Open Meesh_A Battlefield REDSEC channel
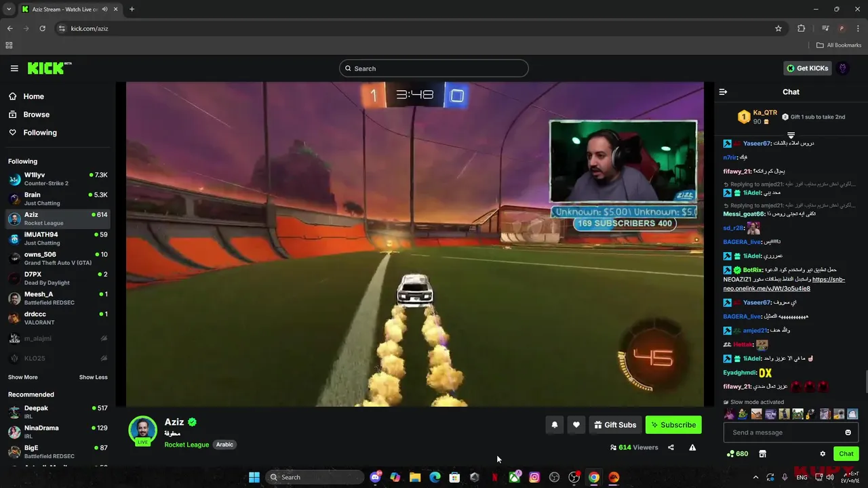Viewport: 868px width, 488px height. [58, 298]
